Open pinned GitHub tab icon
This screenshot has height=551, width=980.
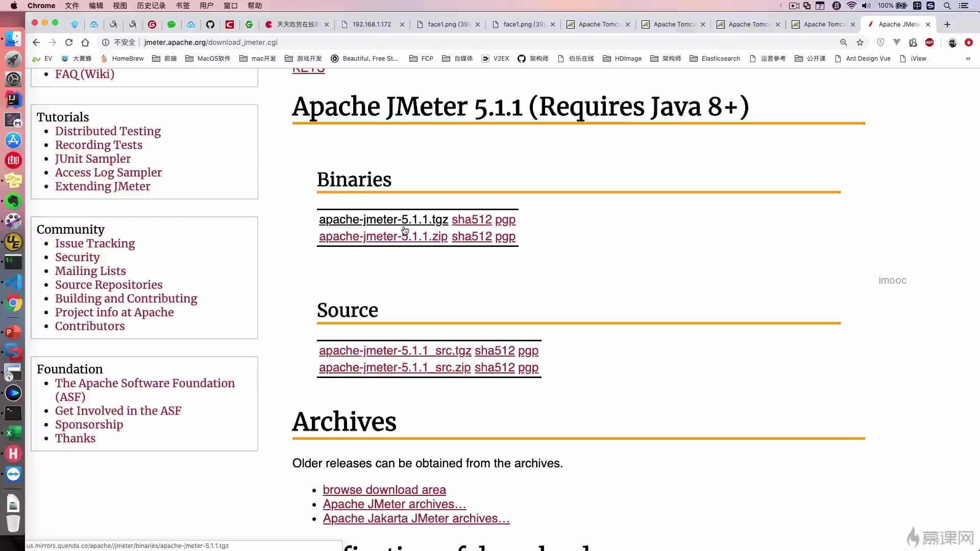click(210, 24)
